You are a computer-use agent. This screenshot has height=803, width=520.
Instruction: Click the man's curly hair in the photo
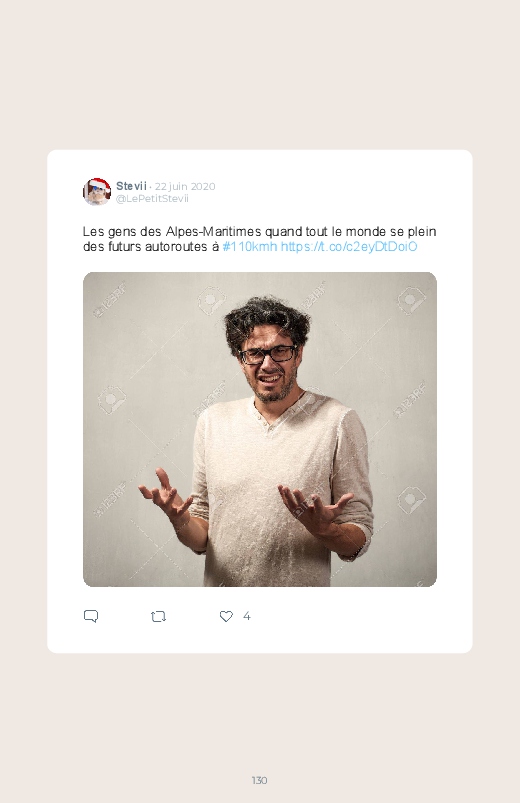267,319
